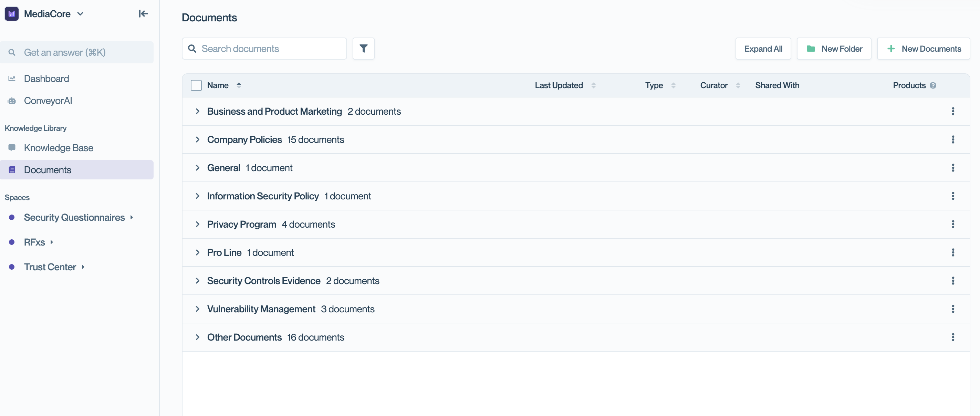Screen dimensions: 980x416
Task: Open the three-dot menu for Other Documents
Action: tap(952, 337)
